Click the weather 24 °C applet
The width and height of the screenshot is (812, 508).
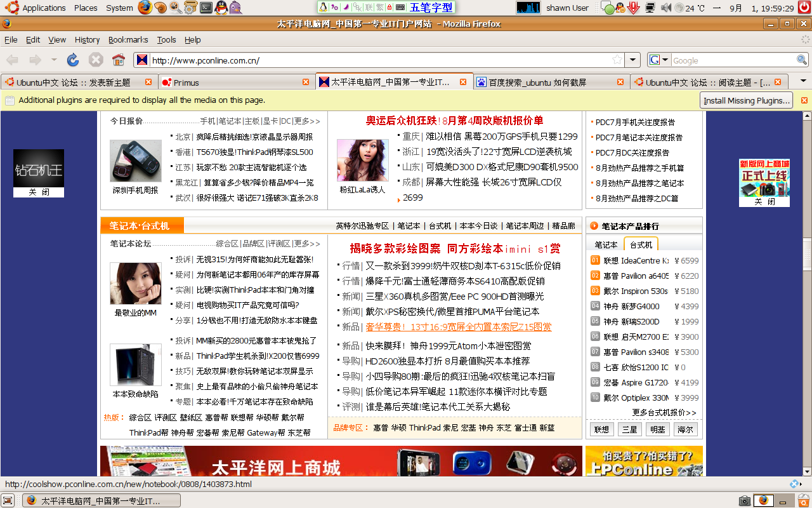coord(690,8)
